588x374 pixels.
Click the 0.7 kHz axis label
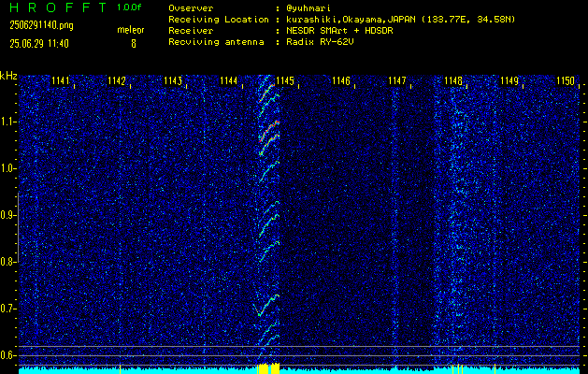click(7, 309)
